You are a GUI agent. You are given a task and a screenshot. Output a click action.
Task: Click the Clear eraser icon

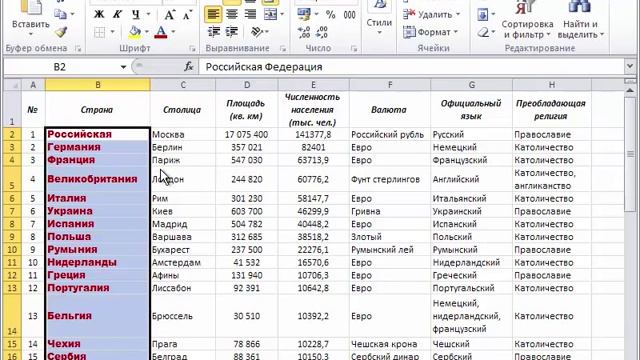coord(483,32)
